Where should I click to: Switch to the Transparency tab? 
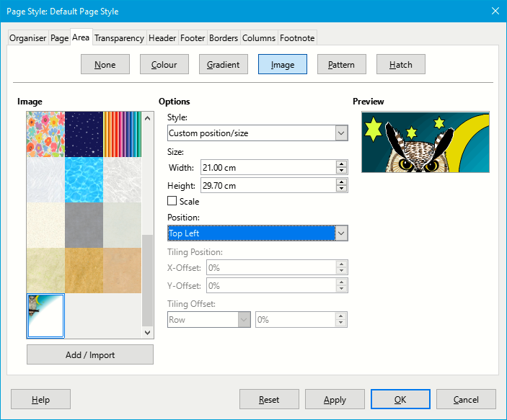click(x=119, y=38)
